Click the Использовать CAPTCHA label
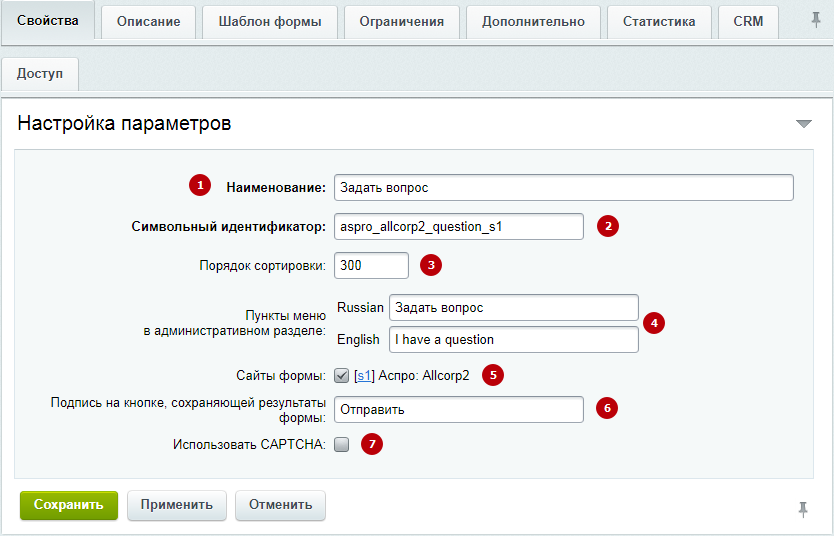Image resolution: width=834 pixels, height=536 pixels. [249, 445]
